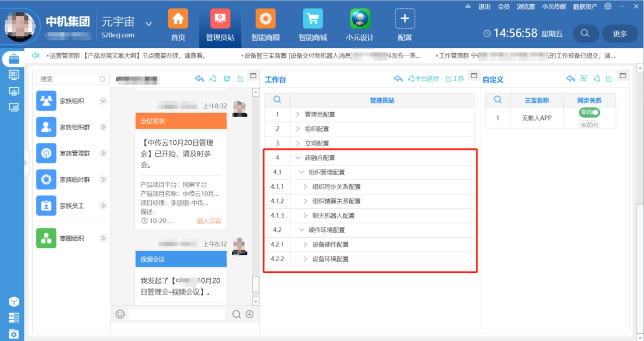The width and height of the screenshot is (644, 341).
Task: Select the news list icon in left sidebar
Action: (13, 75)
